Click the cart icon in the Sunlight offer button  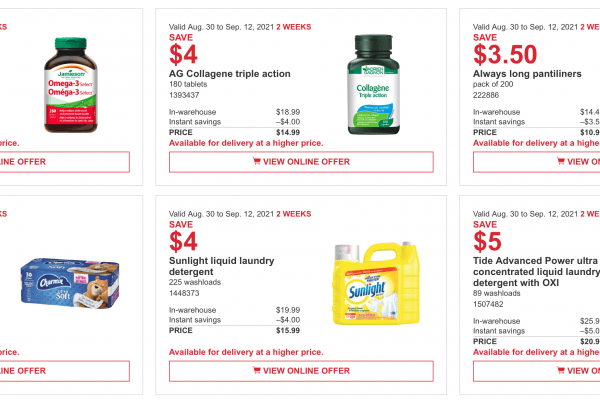(256, 371)
